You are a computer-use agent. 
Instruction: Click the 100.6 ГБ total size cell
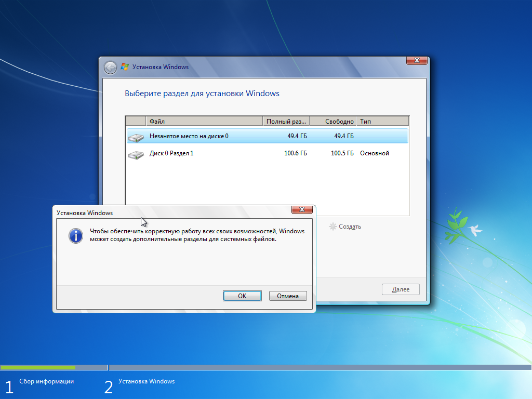296,153
